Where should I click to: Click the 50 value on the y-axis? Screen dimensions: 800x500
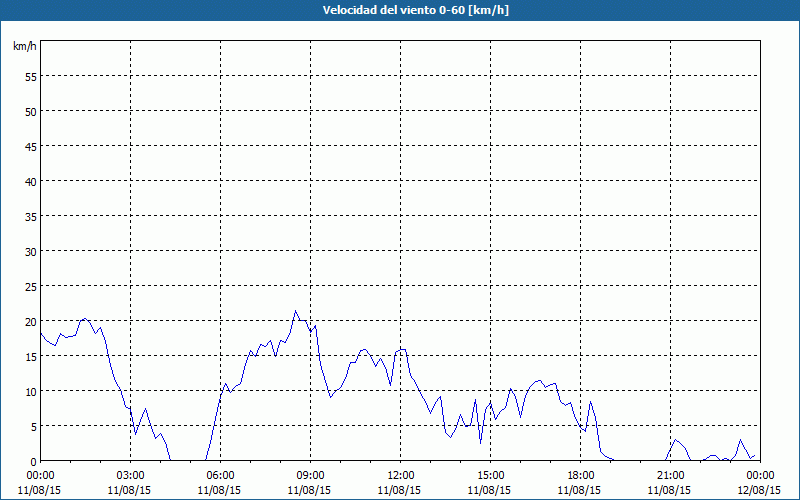tap(31, 111)
